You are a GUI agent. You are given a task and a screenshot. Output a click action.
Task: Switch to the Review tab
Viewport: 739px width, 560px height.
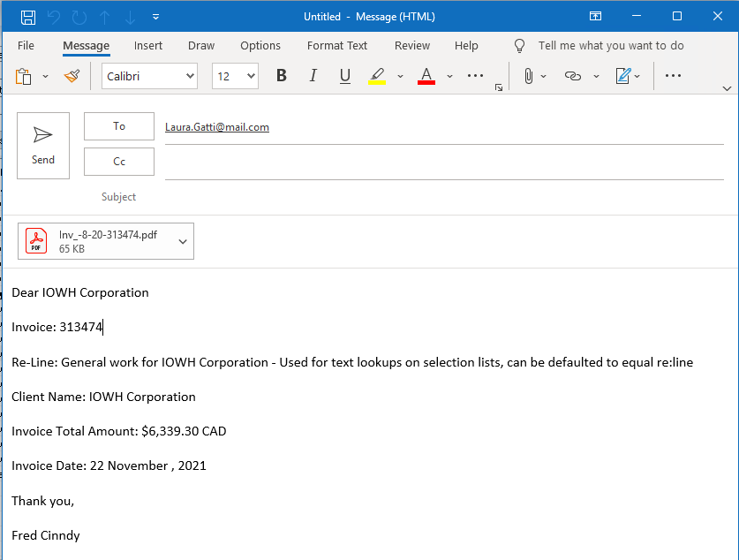tap(412, 46)
